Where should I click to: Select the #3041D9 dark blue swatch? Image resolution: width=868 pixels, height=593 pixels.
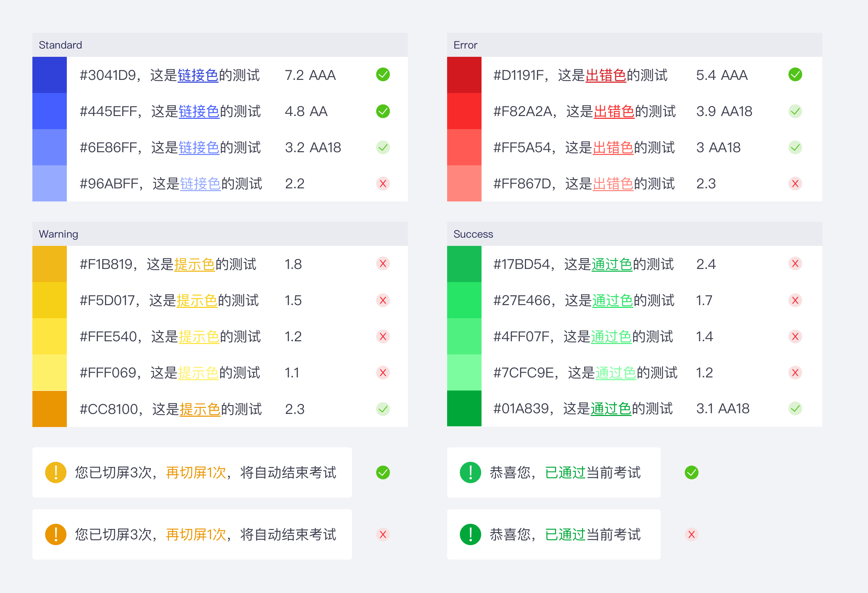click(x=49, y=75)
